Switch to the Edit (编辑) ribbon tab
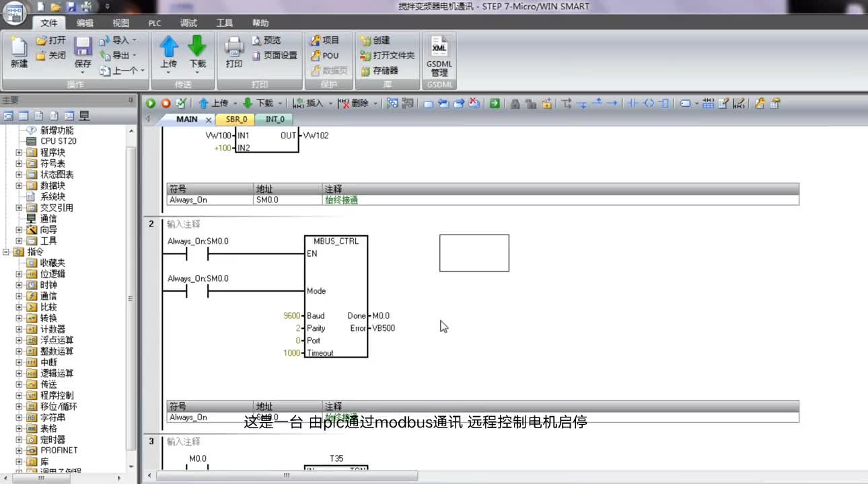The width and height of the screenshot is (868, 484). tap(85, 23)
